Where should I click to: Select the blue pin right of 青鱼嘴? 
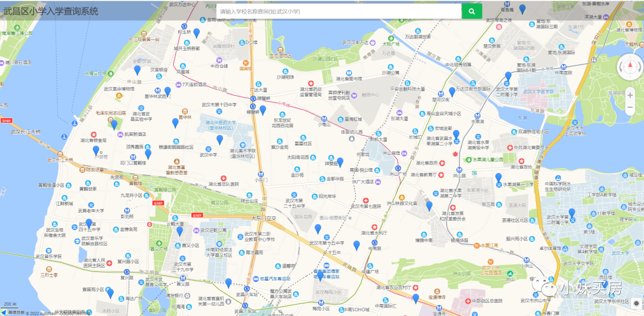tap(522, 9)
